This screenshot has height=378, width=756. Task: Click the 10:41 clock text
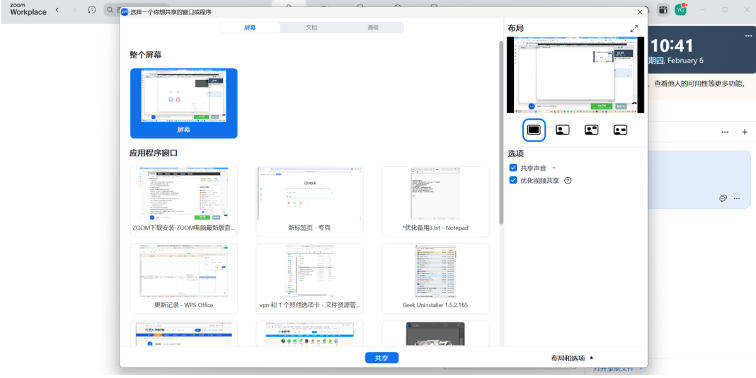point(671,46)
